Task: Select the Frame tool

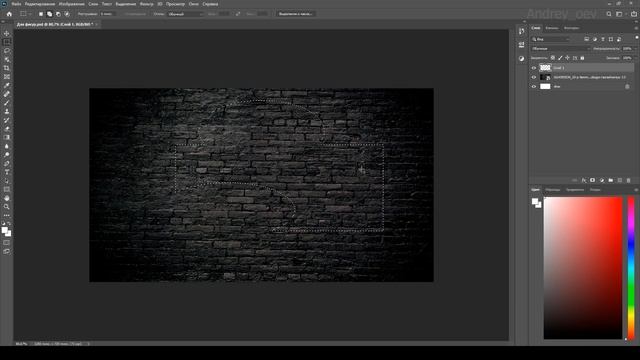Action: coord(7,77)
